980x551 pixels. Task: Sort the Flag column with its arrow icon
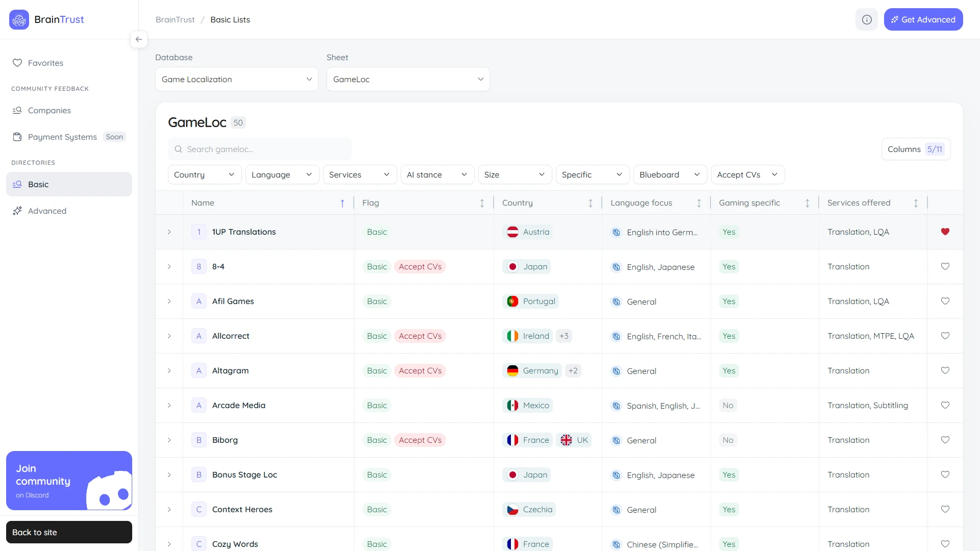click(x=482, y=203)
